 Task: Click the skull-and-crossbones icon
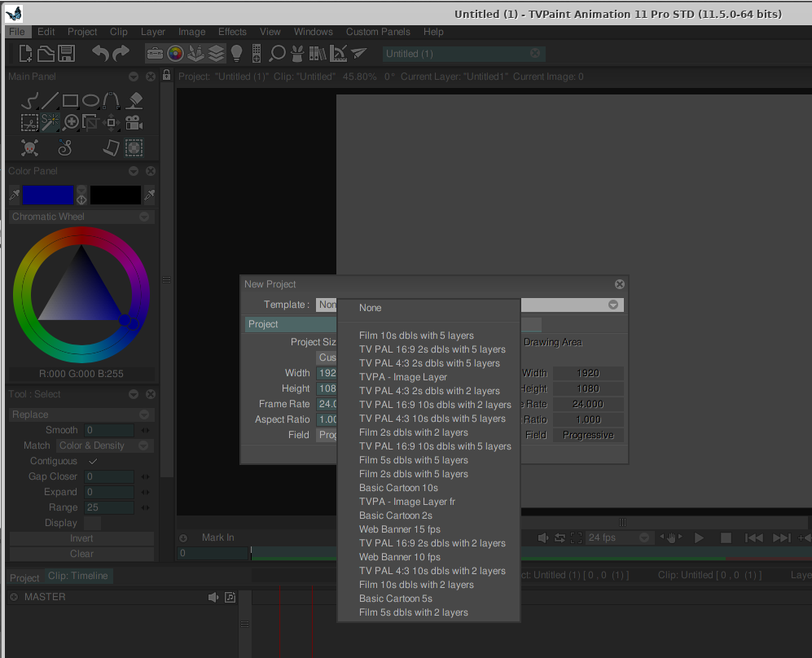pyautogui.click(x=29, y=148)
